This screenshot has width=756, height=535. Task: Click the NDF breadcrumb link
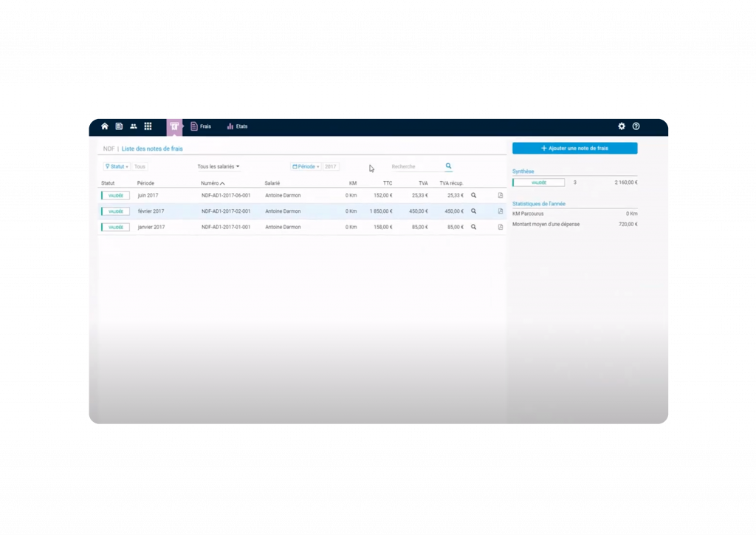click(x=109, y=149)
